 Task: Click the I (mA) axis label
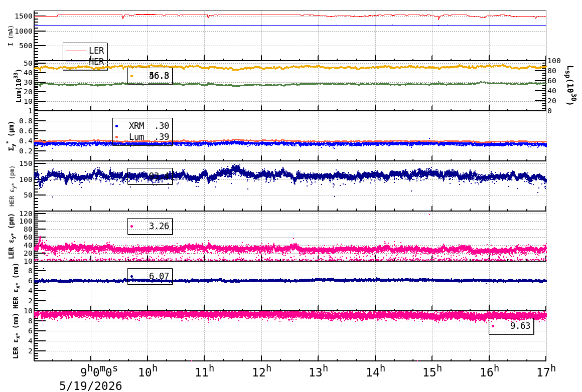[x=11, y=36]
